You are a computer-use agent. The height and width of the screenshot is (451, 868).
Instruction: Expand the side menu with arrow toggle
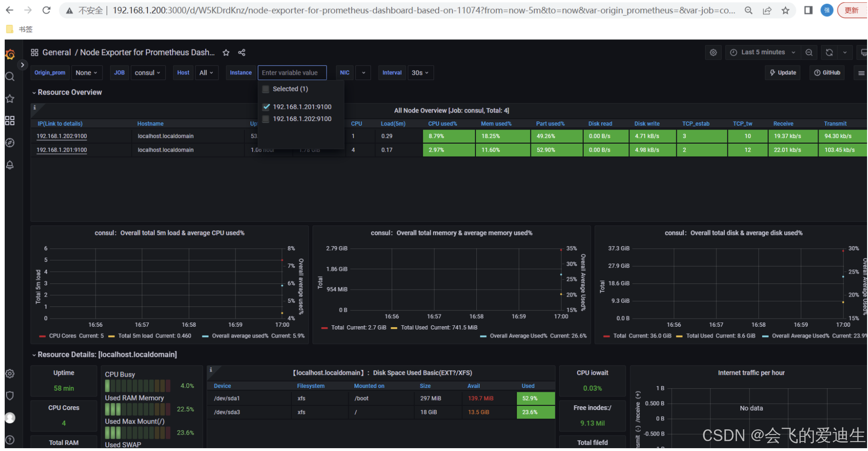coord(22,65)
